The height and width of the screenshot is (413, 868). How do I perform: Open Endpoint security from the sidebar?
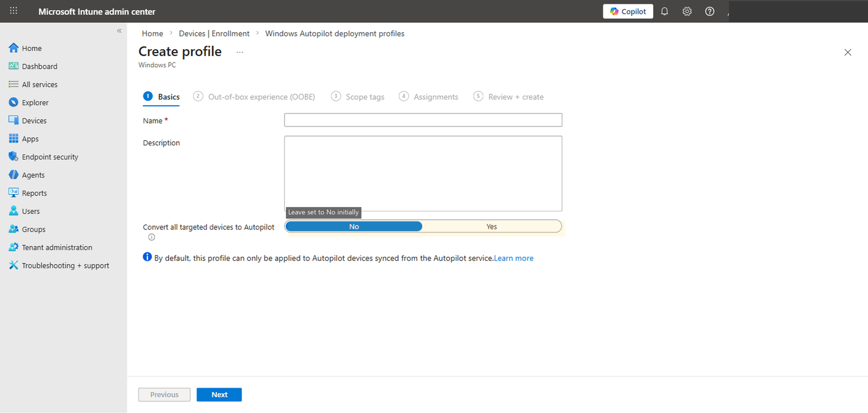[x=51, y=157]
